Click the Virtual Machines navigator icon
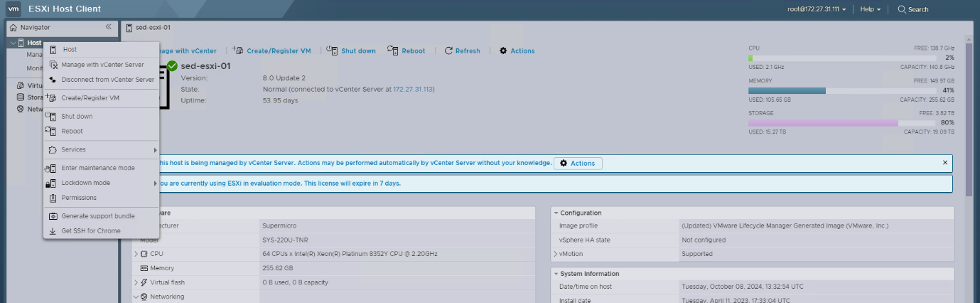The image size is (980, 303). coord(21,85)
